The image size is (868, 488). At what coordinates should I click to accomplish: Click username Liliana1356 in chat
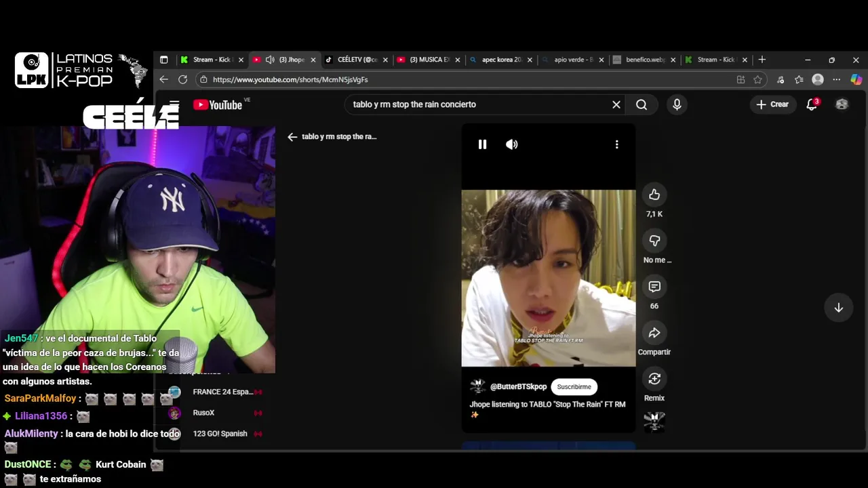pyautogui.click(x=41, y=416)
